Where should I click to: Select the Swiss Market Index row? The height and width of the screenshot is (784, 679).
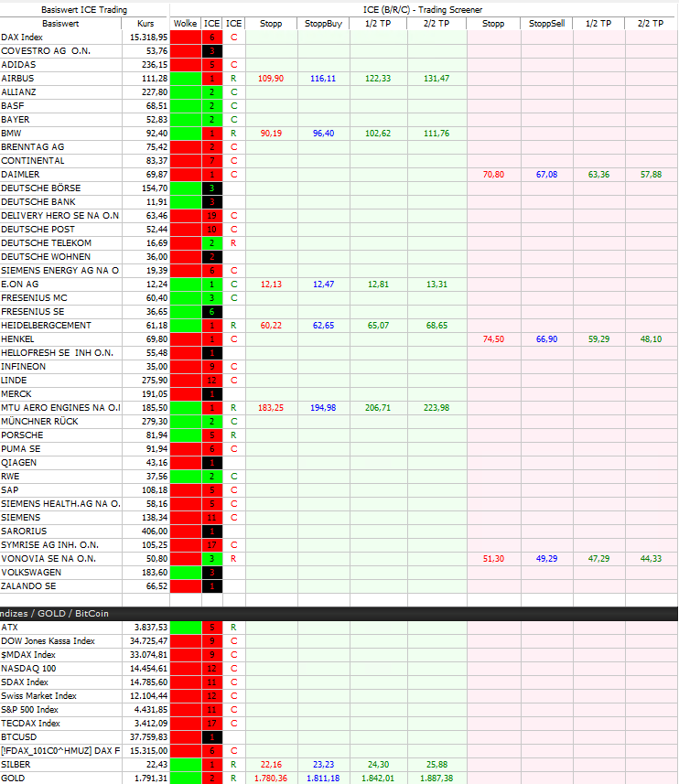tap(39, 696)
